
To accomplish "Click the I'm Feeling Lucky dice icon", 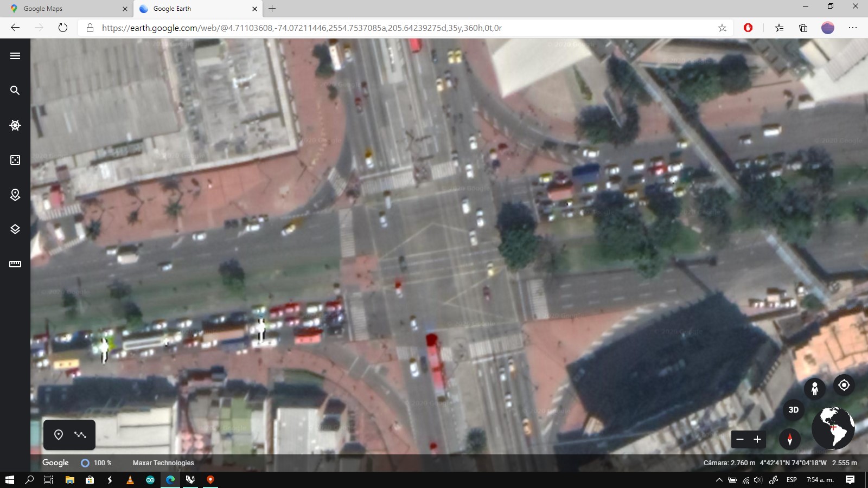I will tap(15, 160).
